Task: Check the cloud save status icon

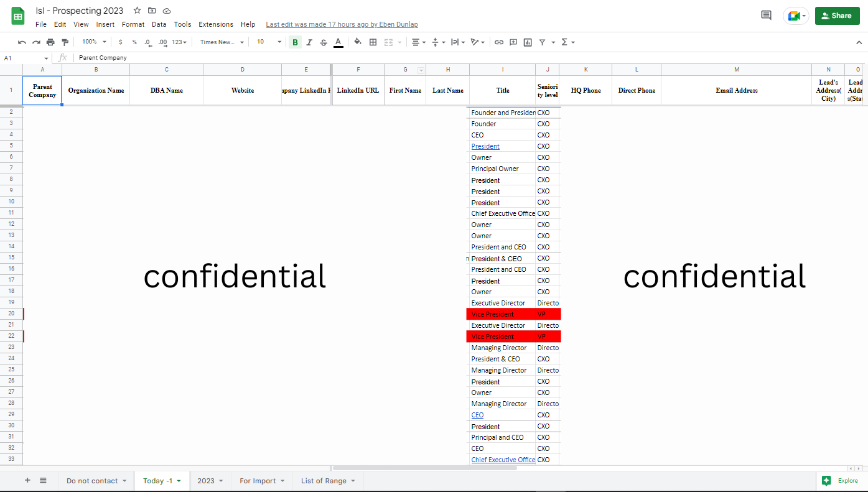Action: 166,11
